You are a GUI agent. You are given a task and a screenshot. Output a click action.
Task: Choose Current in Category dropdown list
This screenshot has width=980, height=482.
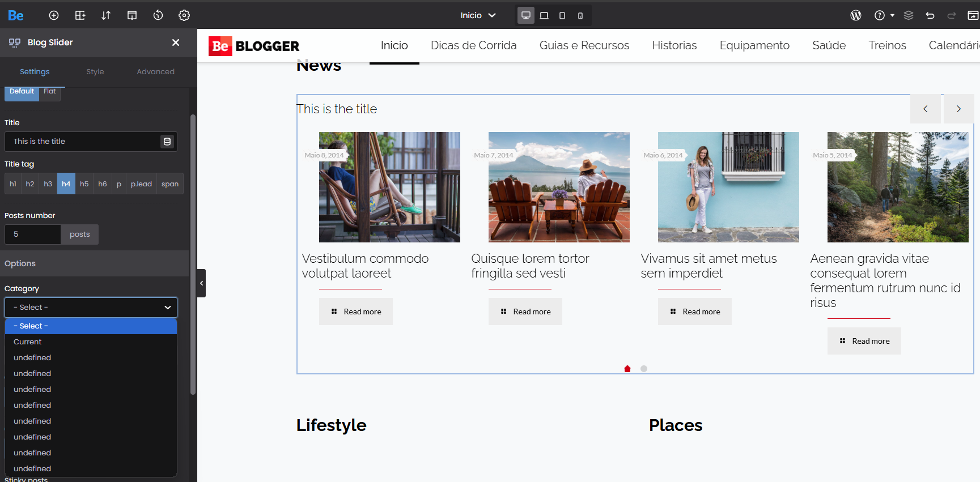(28, 342)
